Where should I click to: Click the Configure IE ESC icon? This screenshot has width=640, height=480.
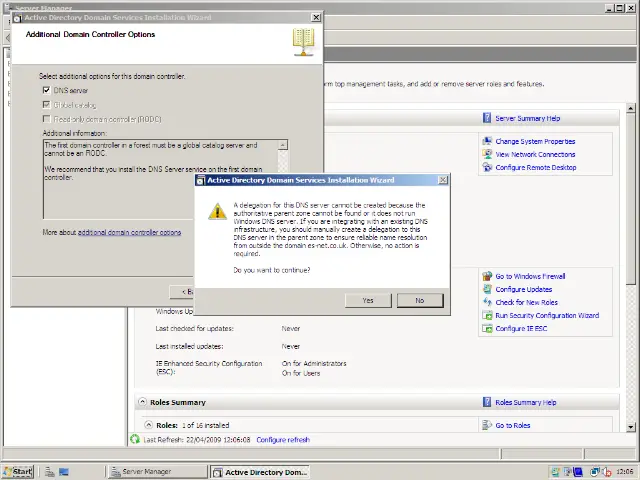pyautogui.click(x=487, y=328)
